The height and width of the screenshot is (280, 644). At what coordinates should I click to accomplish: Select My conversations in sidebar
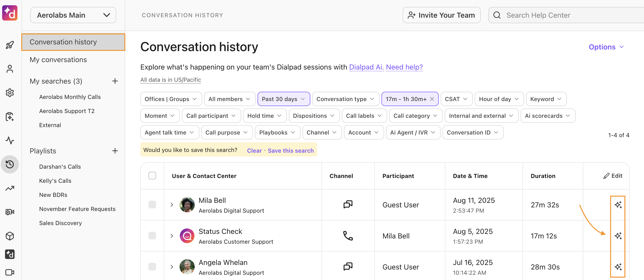point(58,60)
